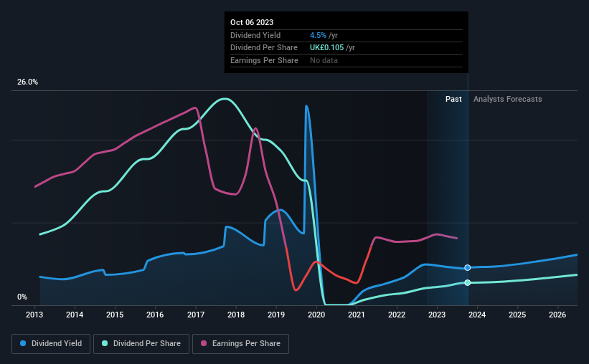
Task: Click the 26.0% y-axis label
Action: [x=28, y=82]
